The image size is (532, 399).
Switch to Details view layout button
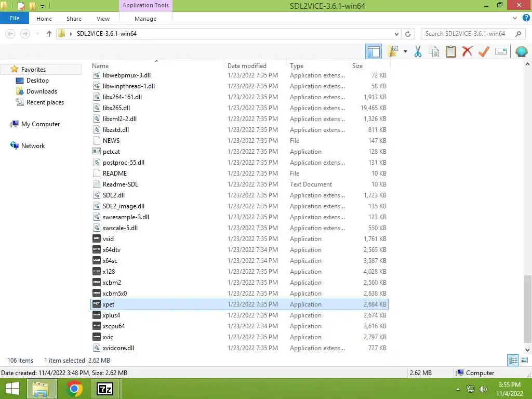pos(513,361)
